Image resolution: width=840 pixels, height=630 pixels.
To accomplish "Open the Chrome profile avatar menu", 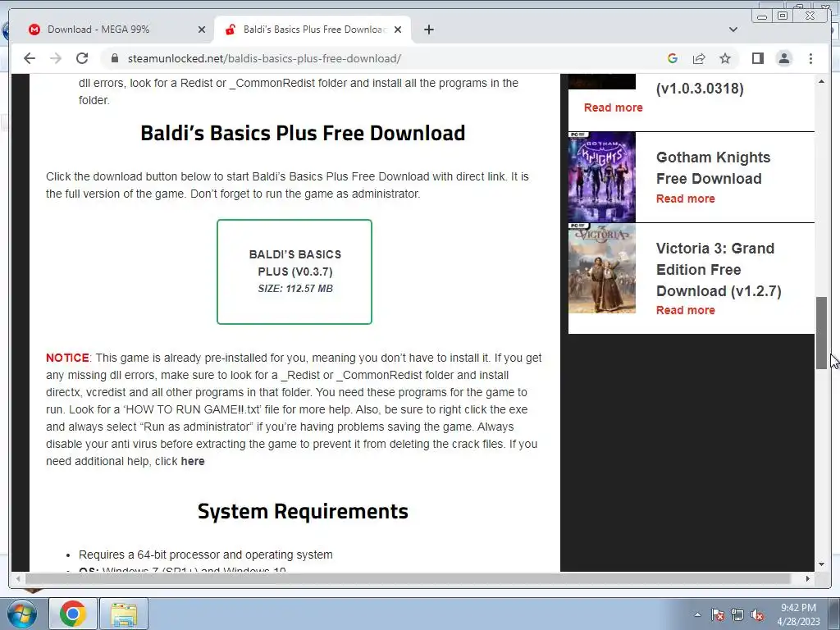I will coord(783,58).
